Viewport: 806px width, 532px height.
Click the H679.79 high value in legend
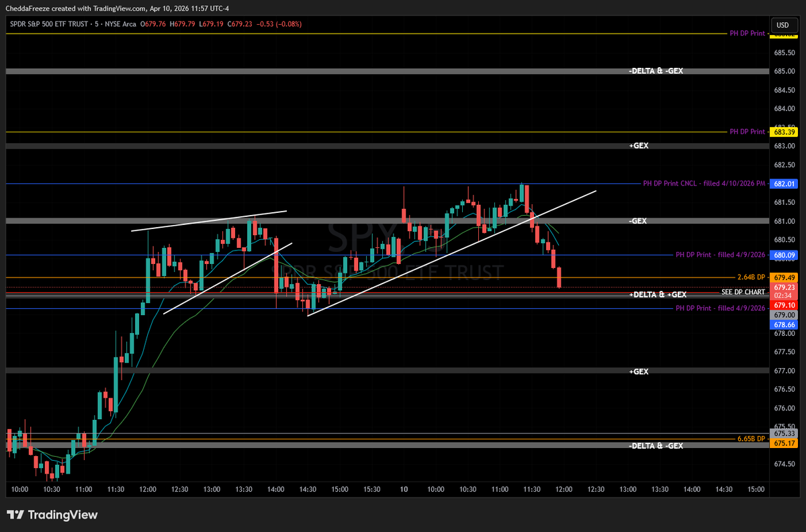183,24
